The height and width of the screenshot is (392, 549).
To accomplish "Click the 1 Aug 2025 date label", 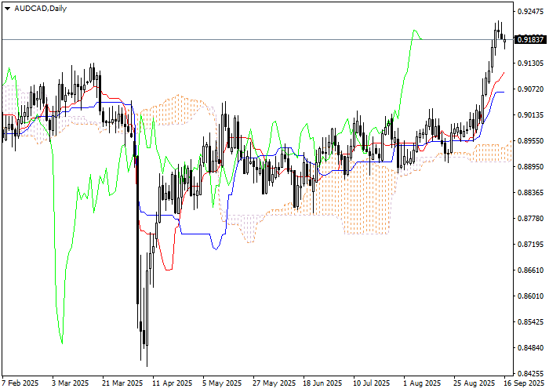I will (x=422, y=383).
